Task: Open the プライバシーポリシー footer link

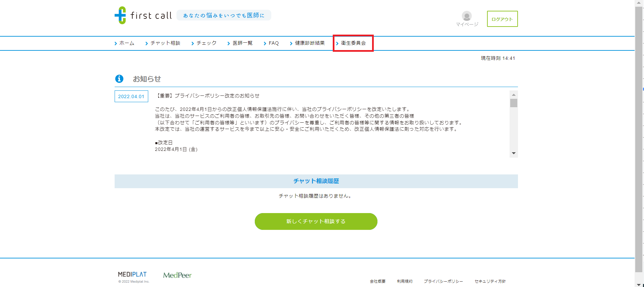Action: point(443,281)
